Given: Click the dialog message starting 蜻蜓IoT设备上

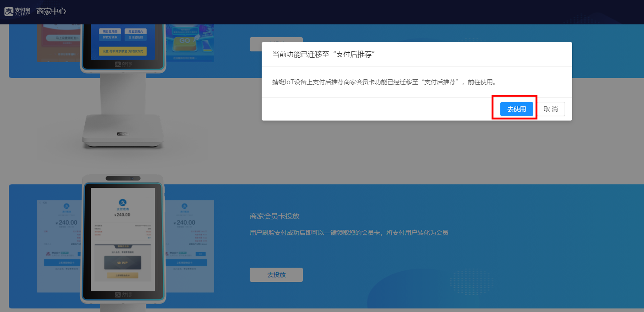Looking at the screenshot, I should point(384,82).
